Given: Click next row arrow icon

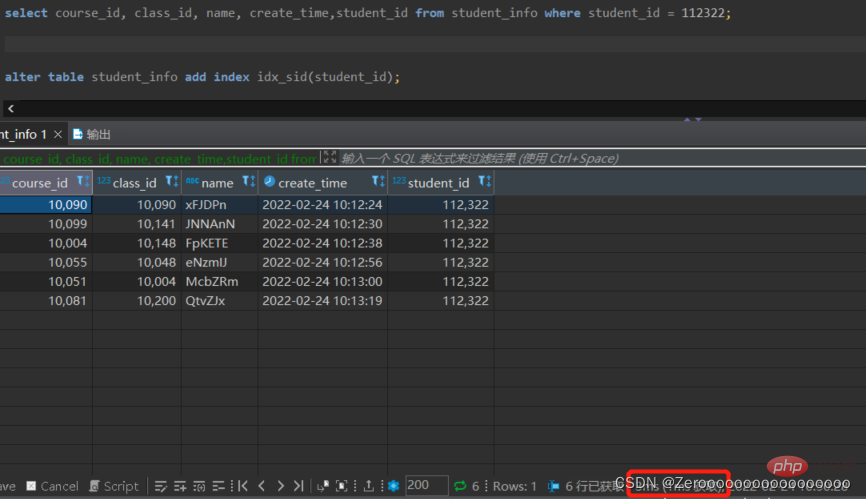Looking at the screenshot, I should pyautogui.click(x=281, y=486).
